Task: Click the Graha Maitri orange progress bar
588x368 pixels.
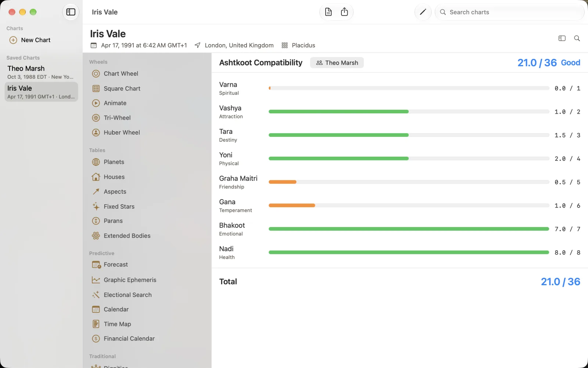Action: [x=282, y=182]
